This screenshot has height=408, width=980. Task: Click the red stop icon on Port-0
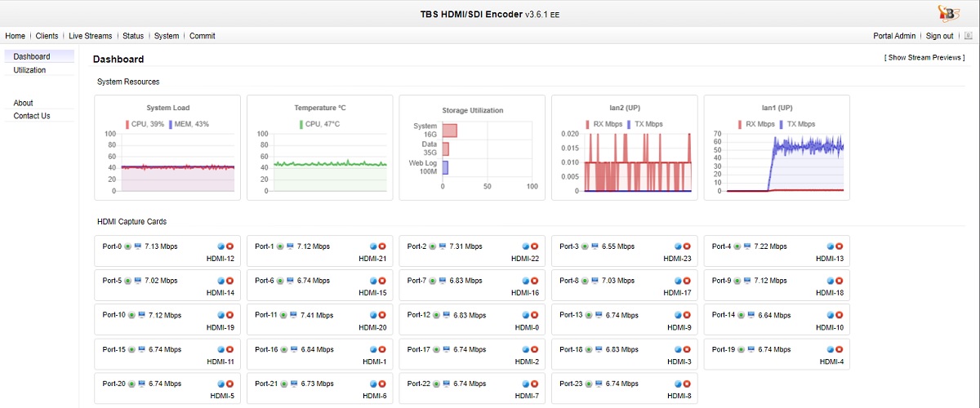[x=230, y=246]
